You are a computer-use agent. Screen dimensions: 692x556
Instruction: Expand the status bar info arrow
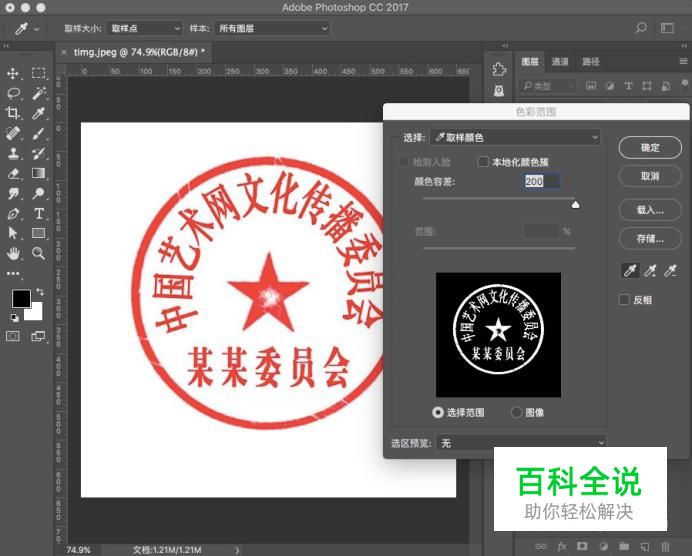tap(237, 550)
